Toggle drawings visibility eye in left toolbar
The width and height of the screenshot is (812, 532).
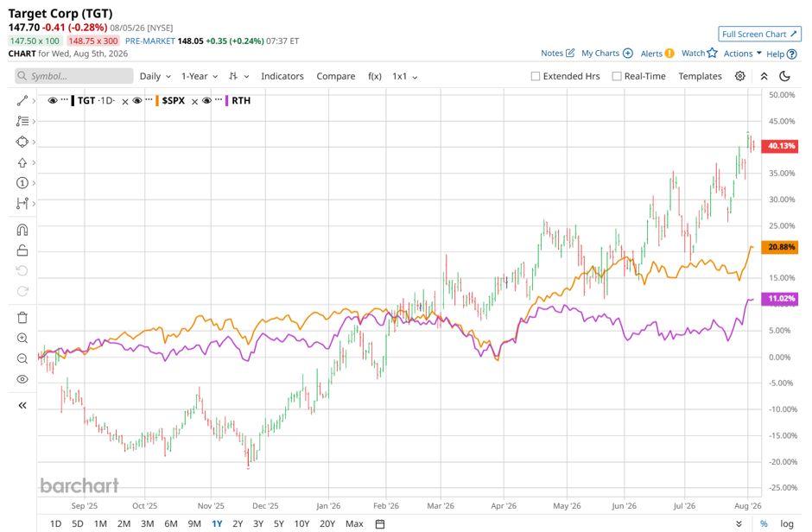click(22, 379)
